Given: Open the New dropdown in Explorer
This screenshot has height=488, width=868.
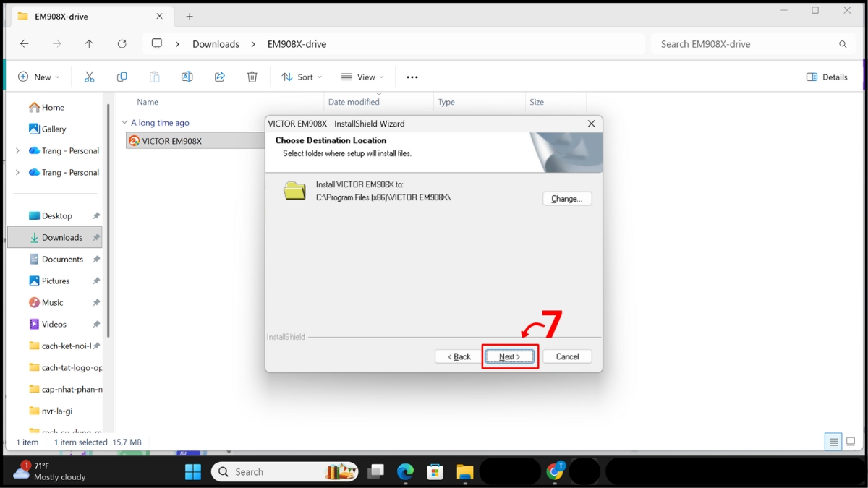Looking at the screenshot, I should [39, 77].
